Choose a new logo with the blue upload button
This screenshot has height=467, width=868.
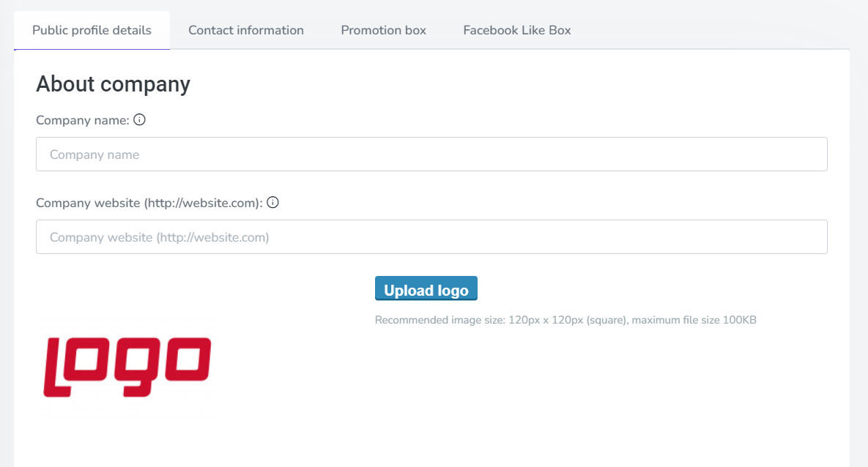426,289
